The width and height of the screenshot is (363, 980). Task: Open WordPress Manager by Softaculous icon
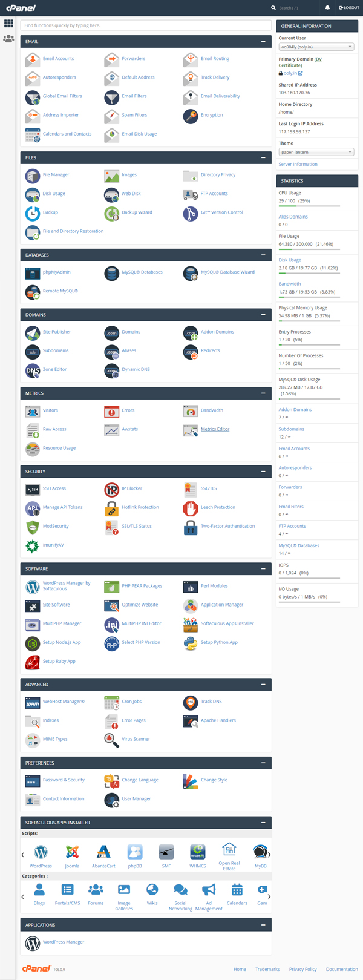33,586
